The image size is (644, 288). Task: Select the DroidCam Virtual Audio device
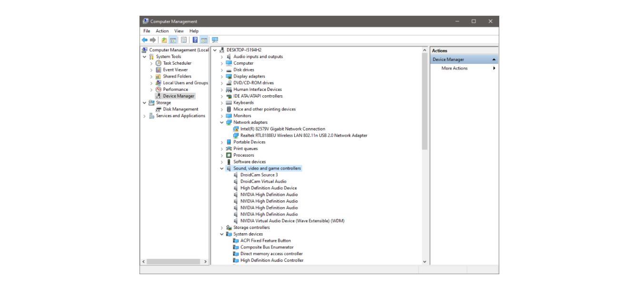262,181
